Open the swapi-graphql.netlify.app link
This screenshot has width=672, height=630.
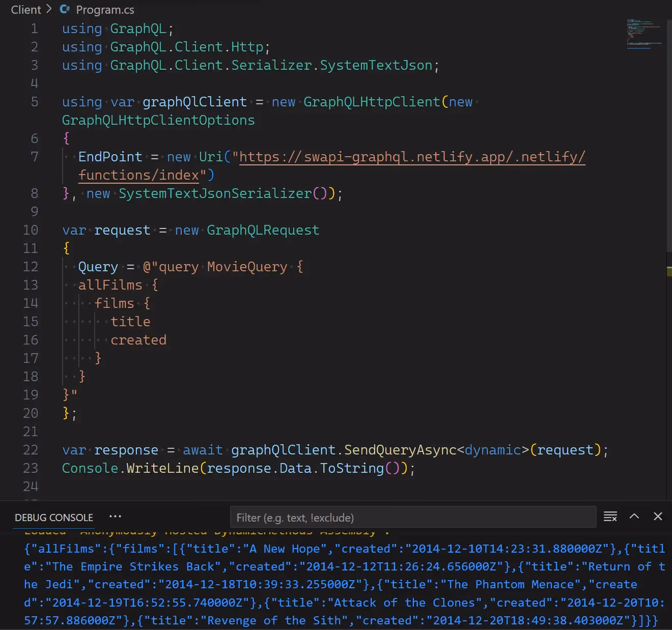(x=407, y=157)
